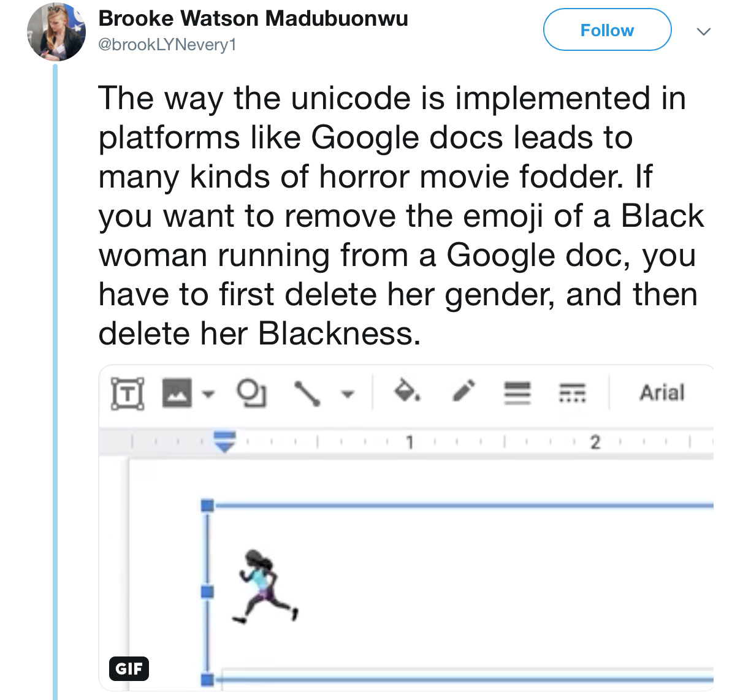Open the Border weight icon
Image resolution: width=732 pixels, height=700 pixels.
tap(517, 393)
